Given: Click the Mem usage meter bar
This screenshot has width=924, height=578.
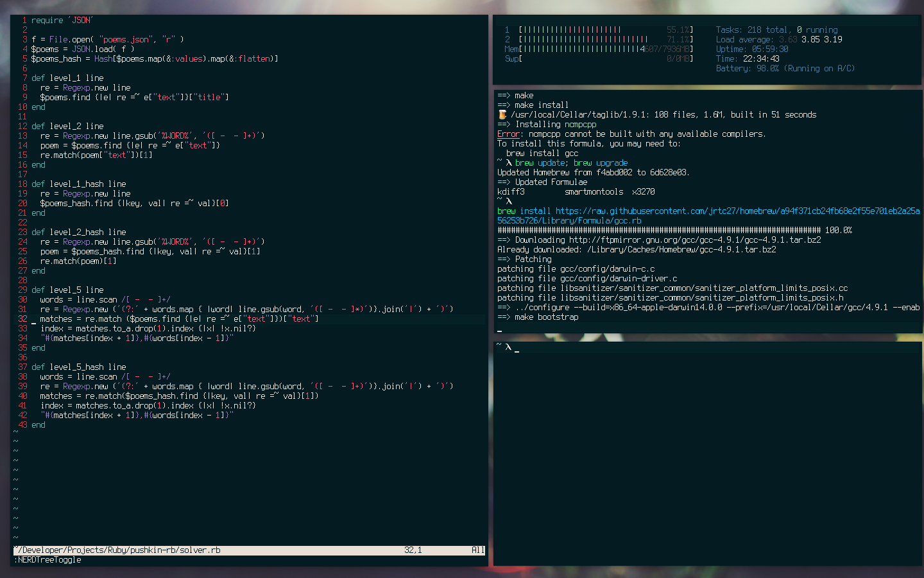Looking at the screenshot, I should (599, 49).
